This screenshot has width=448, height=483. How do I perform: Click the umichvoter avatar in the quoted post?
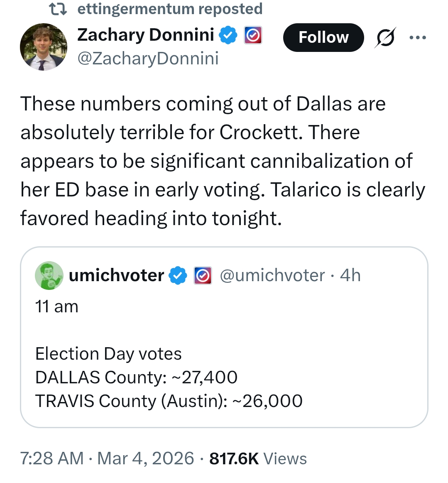(x=49, y=275)
